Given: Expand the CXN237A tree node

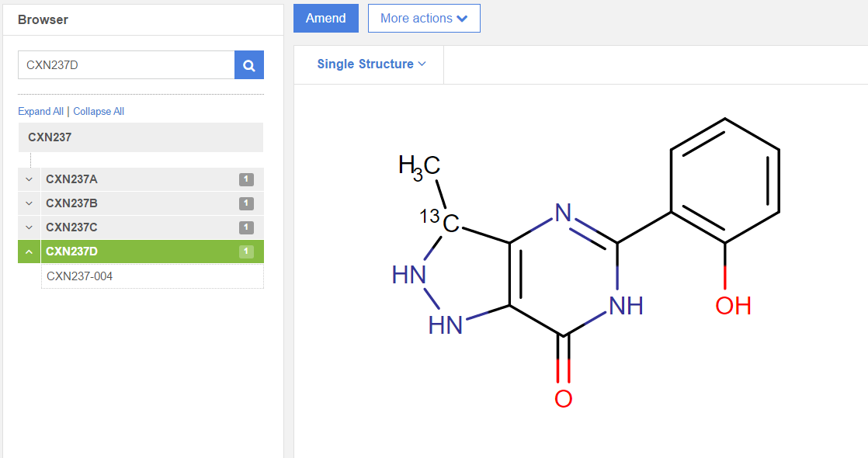Looking at the screenshot, I should coord(30,179).
